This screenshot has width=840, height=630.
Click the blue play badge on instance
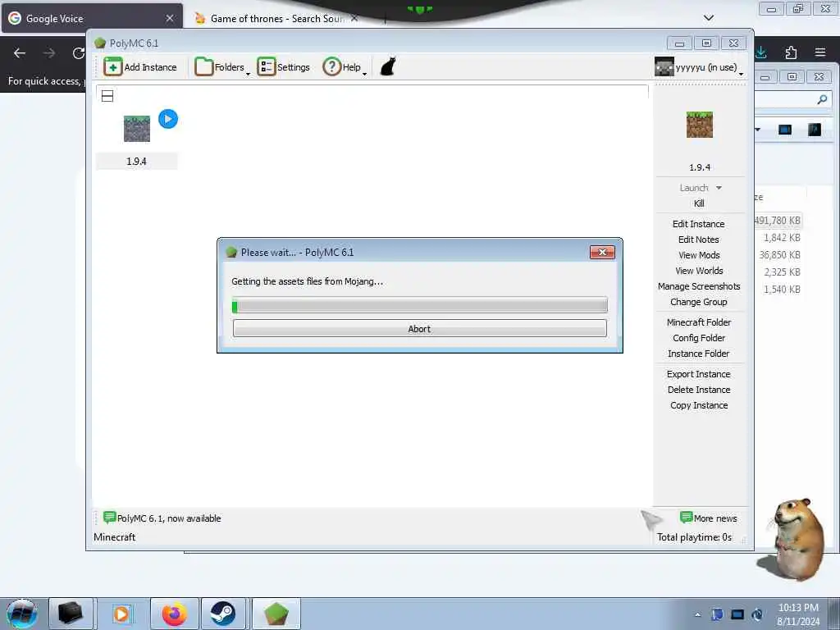tap(168, 119)
